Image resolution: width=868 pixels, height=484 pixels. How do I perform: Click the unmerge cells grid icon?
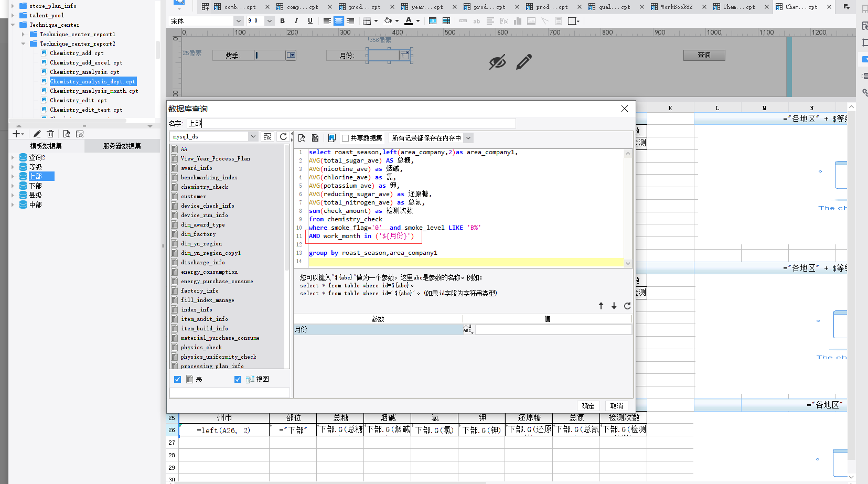pyautogui.click(x=446, y=21)
